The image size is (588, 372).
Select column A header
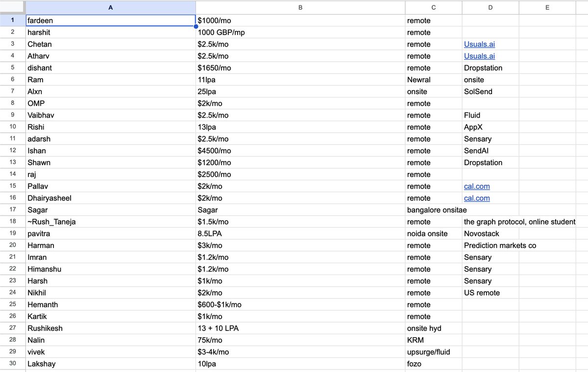click(x=110, y=7)
